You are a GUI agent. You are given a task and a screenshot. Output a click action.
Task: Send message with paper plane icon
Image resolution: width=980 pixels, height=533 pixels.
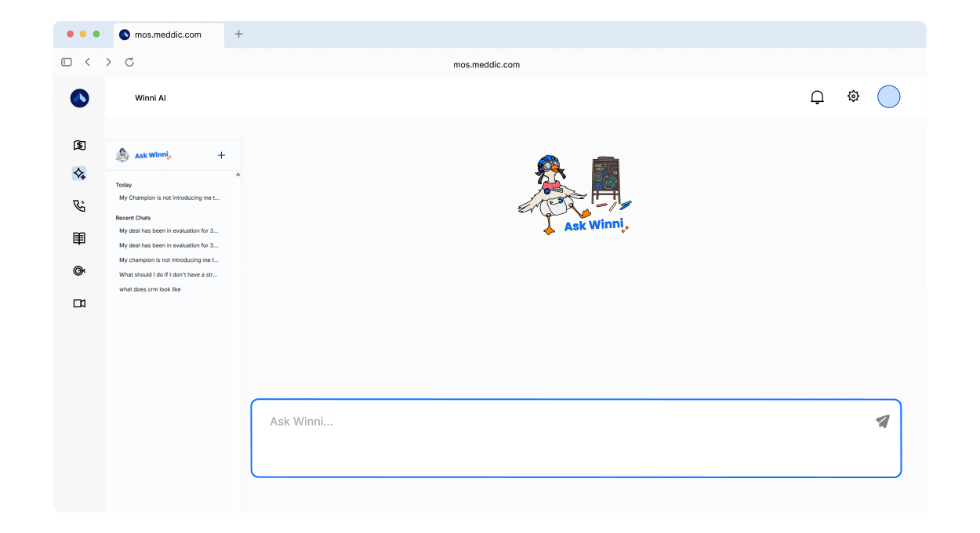[883, 421]
